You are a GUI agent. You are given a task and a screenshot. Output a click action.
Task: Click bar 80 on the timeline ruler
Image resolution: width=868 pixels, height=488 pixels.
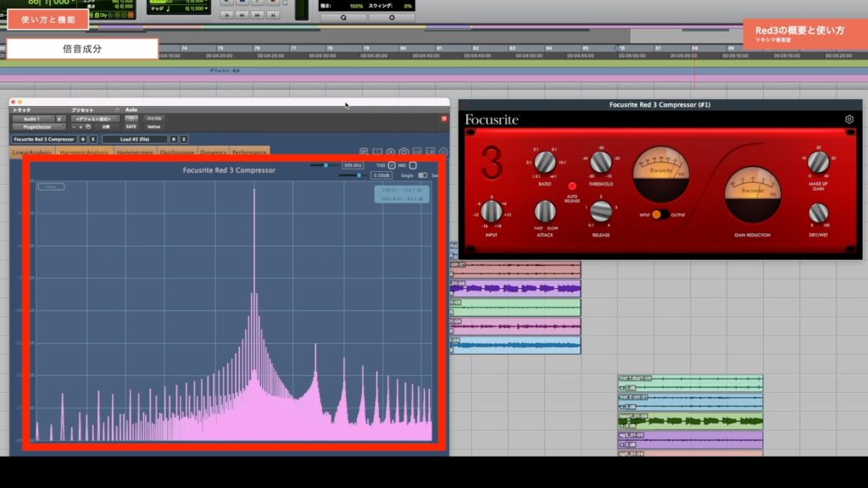coord(403,48)
